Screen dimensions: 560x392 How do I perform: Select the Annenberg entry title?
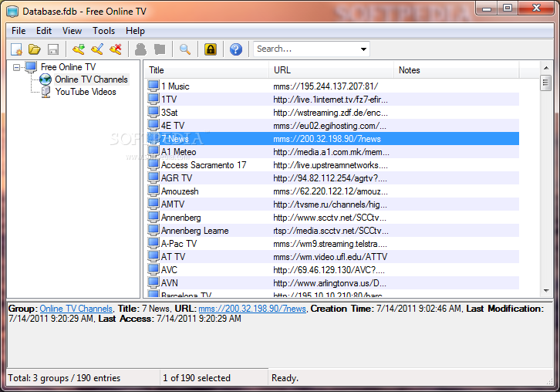[x=181, y=218]
